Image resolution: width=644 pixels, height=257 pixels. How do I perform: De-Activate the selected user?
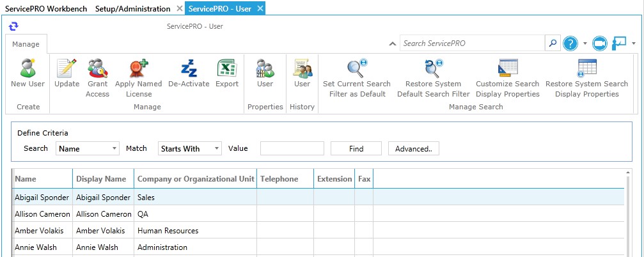(x=189, y=68)
